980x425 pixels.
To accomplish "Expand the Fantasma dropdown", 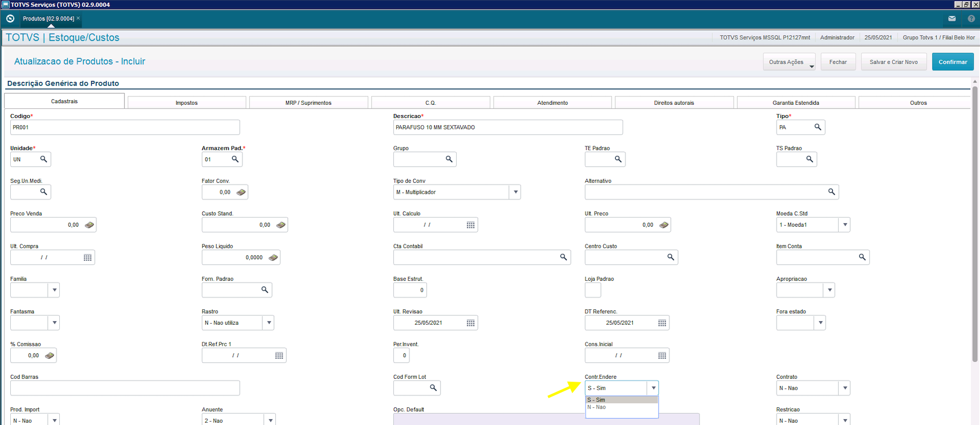I will click(54, 323).
